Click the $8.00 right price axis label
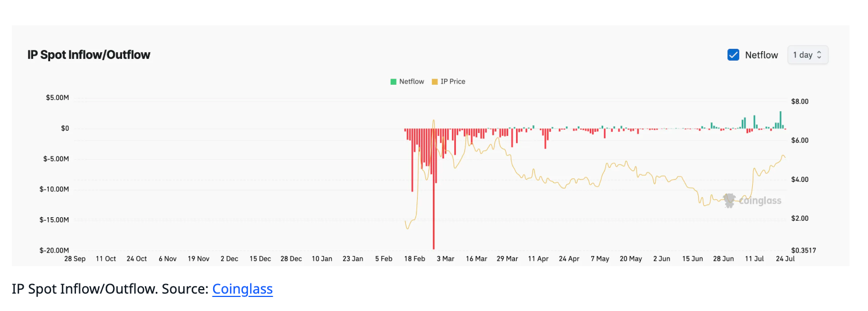868x311 pixels. (799, 102)
